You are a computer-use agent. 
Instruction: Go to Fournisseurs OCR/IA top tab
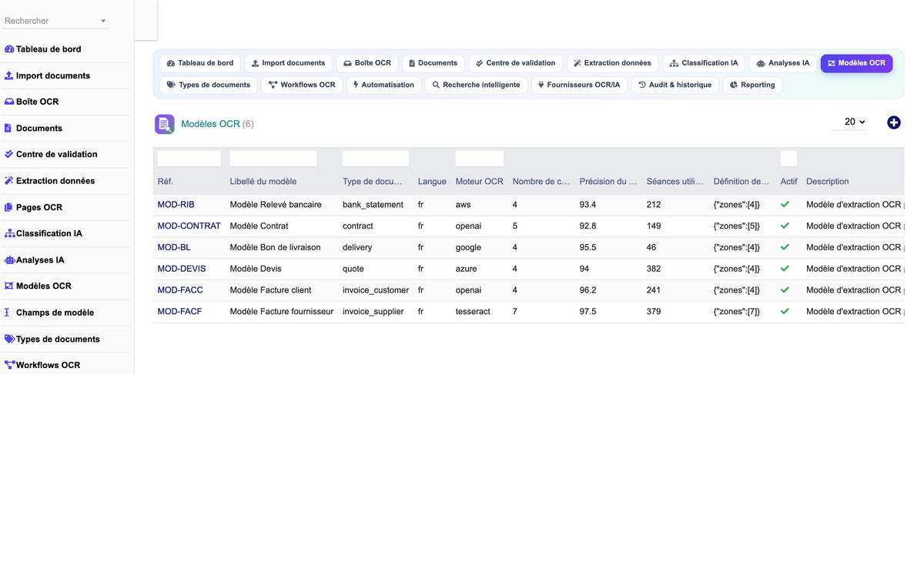579,85
